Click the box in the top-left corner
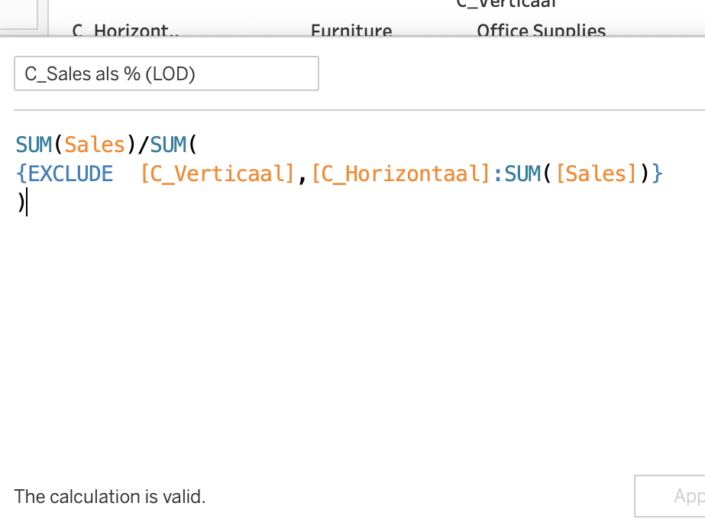This screenshot has width=705, height=529. point(18,12)
